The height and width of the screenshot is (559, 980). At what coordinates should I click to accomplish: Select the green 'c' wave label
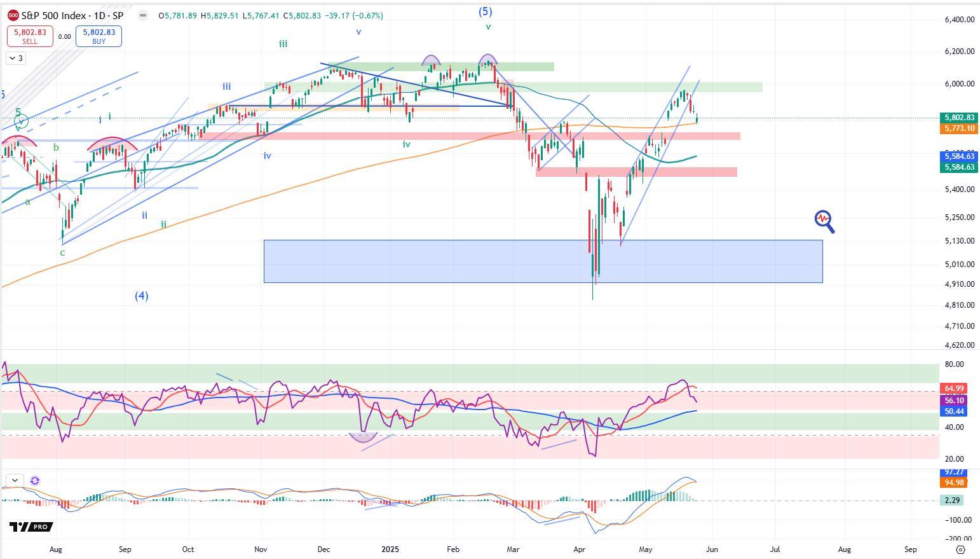[62, 252]
